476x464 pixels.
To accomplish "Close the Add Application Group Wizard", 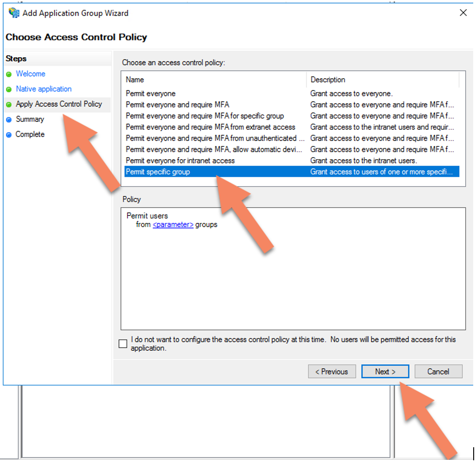I will (463, 13).
